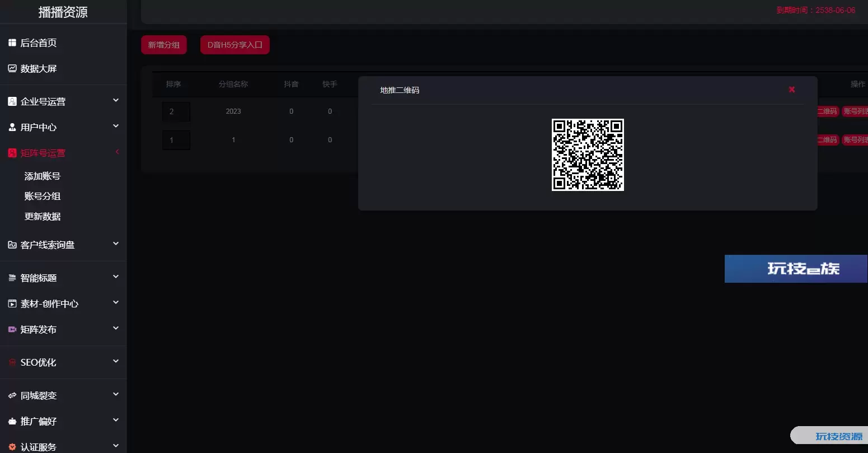Select the 添加账号 submenu item
868x453 pixels.
(x=43, y=176)
